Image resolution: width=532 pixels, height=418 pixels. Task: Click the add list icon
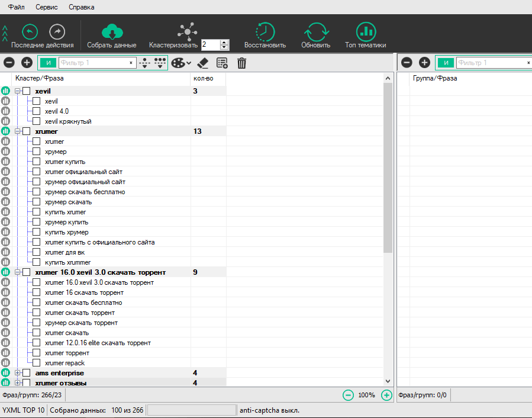click(x=223, y=63)
